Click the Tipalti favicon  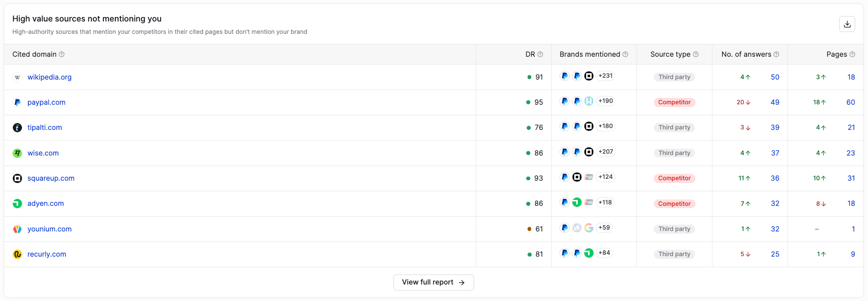[x=17, y=128]
